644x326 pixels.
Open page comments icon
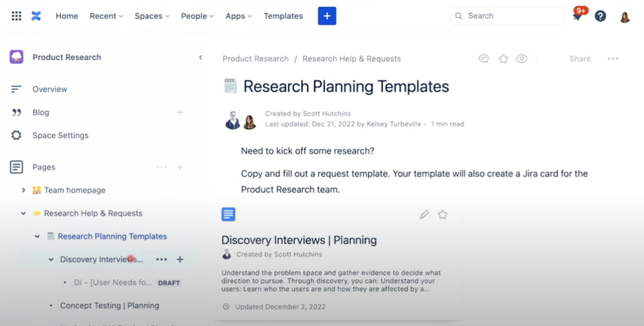tap(484, 59)
